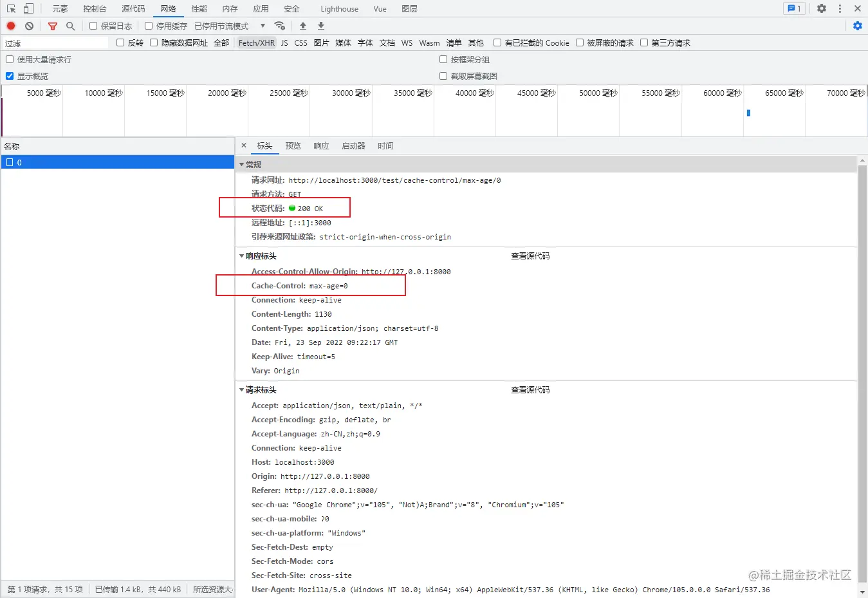This screenshot has height=598, width=868.
Task: Toggle device toolbar icon
Action: point(28,8)
